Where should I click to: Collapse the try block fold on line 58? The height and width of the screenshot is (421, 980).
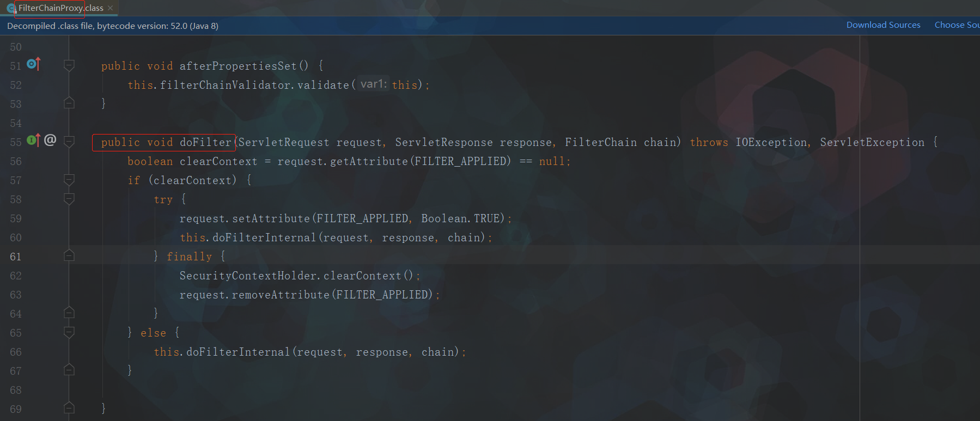click(x=69, y=199)
